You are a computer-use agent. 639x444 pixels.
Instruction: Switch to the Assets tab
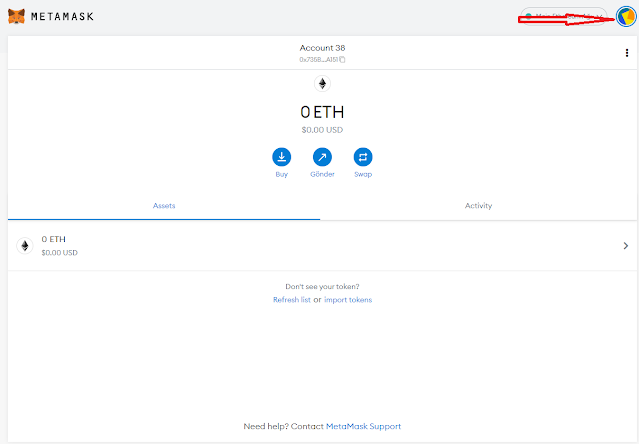tap(164, 206)
